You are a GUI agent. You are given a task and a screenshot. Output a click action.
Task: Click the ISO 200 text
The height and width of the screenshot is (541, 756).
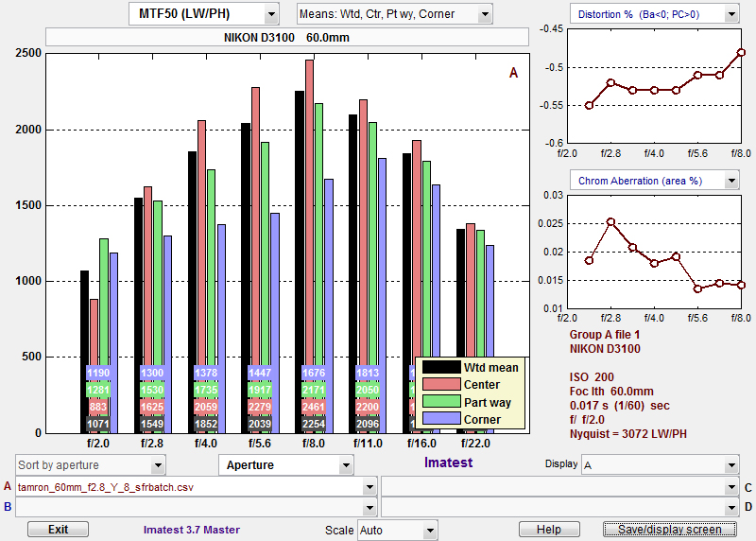pyautogui.click(x=592, y=377)
